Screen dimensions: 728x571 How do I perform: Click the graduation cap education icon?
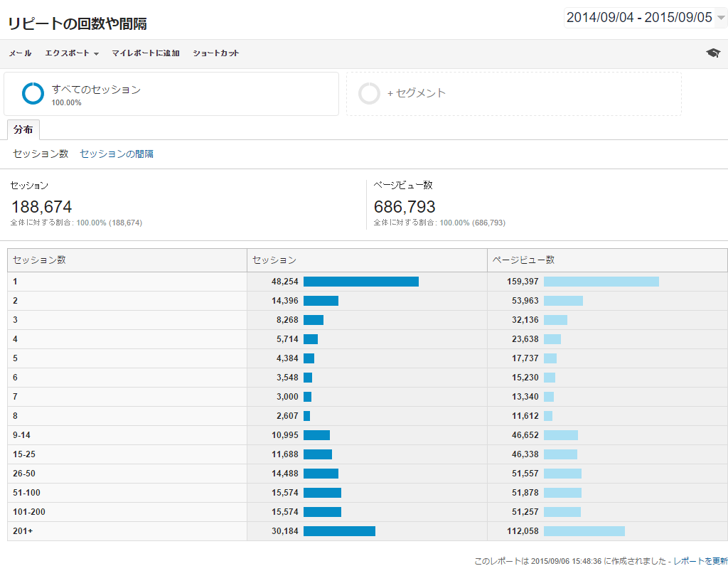pyautogui.click(x=712, y=53)
